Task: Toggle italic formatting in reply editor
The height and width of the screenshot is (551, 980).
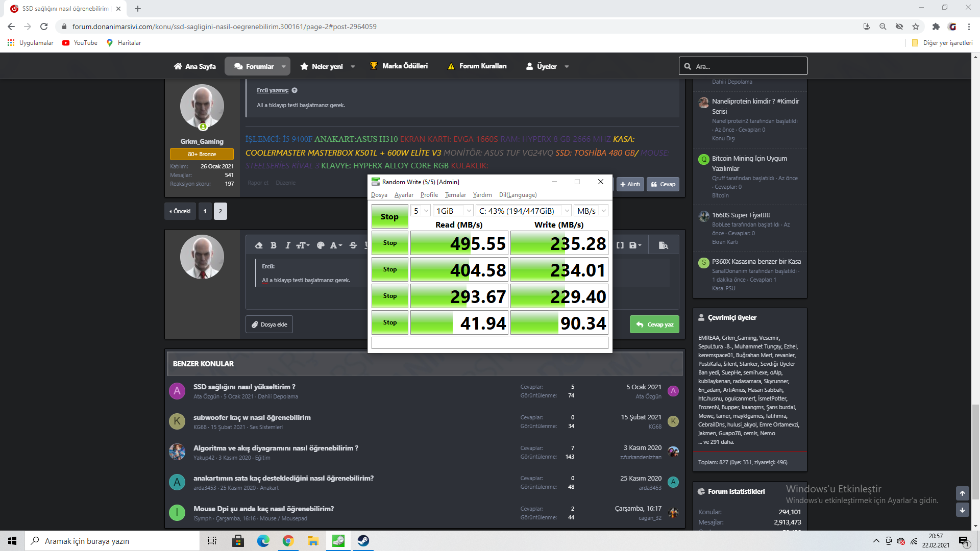Action: (x=287, y=245)
